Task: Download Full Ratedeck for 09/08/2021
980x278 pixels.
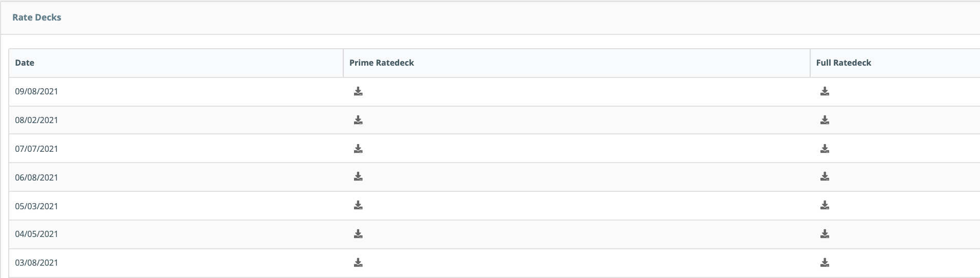Action: pyautogui.click(x=825, y=91)
